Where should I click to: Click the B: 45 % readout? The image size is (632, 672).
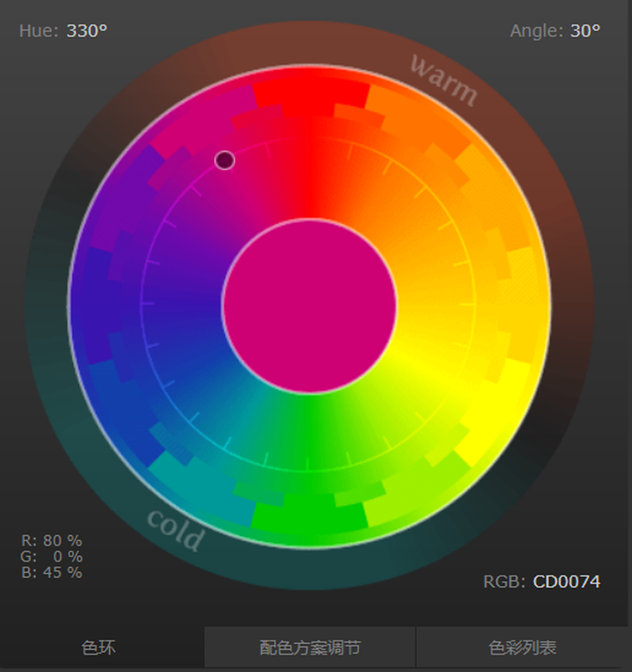tap(52, 572)
